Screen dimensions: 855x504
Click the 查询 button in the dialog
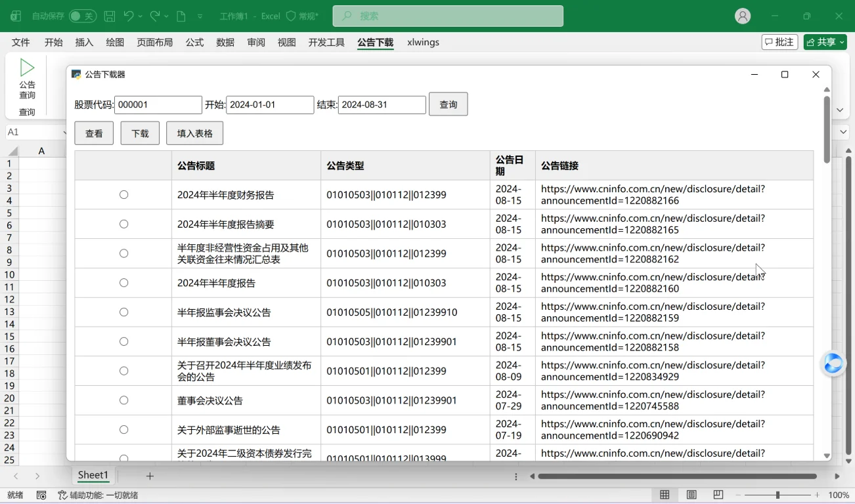(x=449, y=104)
